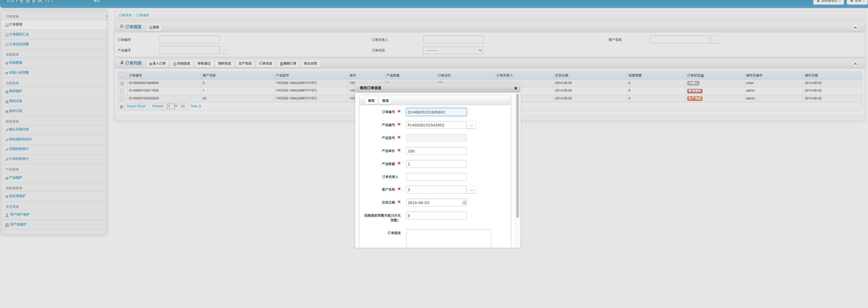This screenshot has height=308, width=868.
Task: Click the 生产完成 status badge in table
Action: 695,98
